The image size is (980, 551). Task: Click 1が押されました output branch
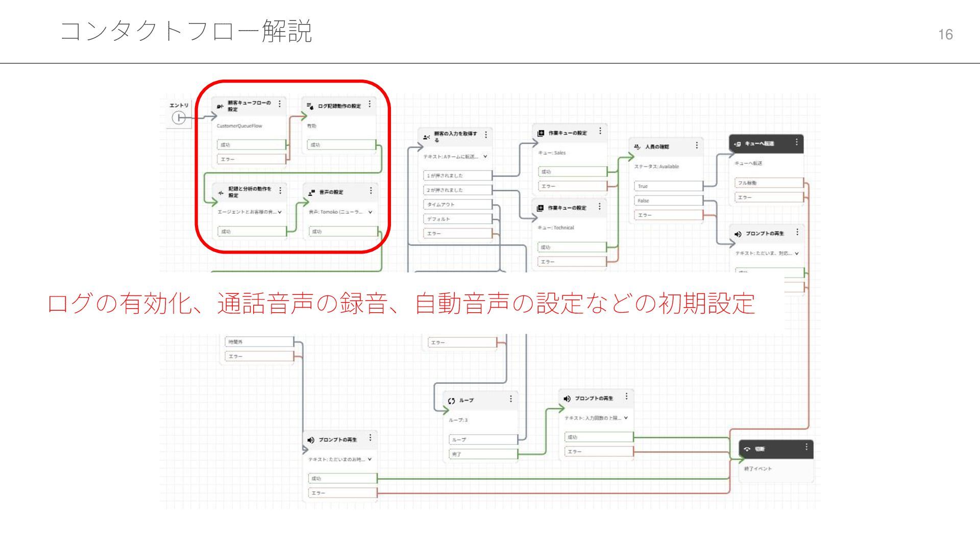click(x=458, y=176)
